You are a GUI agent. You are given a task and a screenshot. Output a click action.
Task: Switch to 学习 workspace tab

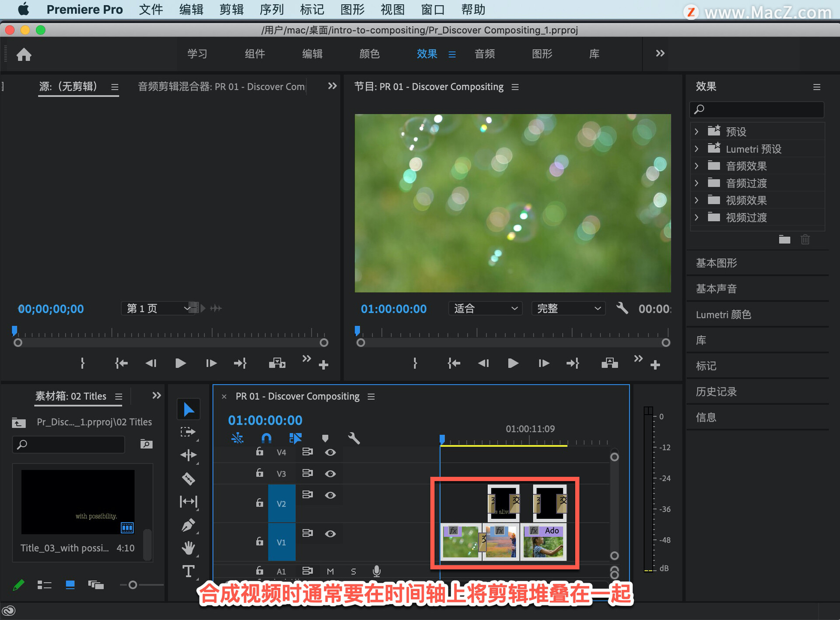197,54
